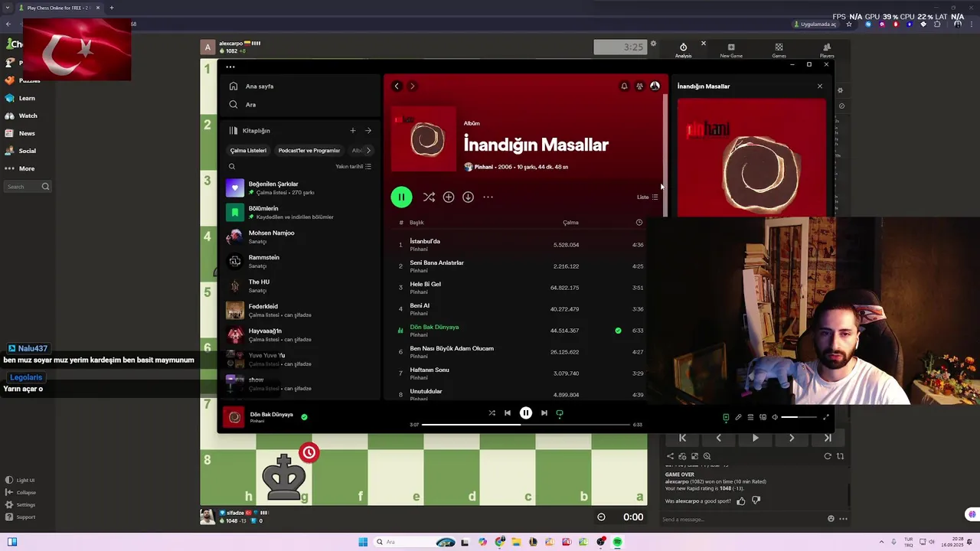Viewport: 980px width, 551px height.
Task: Open Windows Start menu on taskbar
Action: (363, 542)
